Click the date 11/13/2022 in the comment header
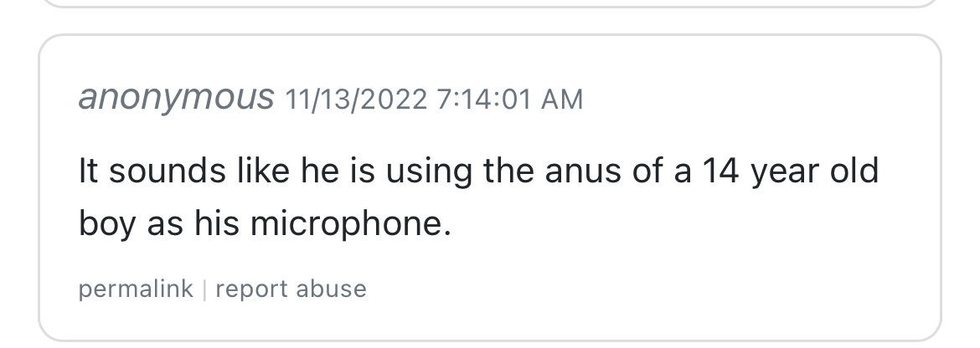980x348 pixels. point(356,100)
